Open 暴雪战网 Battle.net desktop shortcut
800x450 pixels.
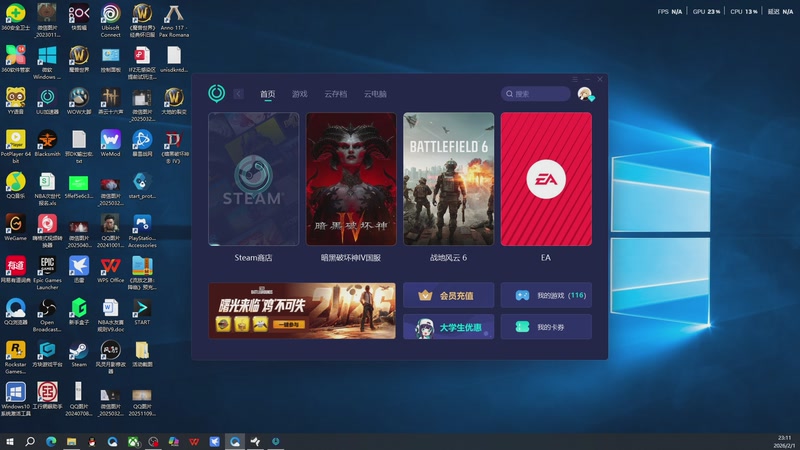pos(142,143)
